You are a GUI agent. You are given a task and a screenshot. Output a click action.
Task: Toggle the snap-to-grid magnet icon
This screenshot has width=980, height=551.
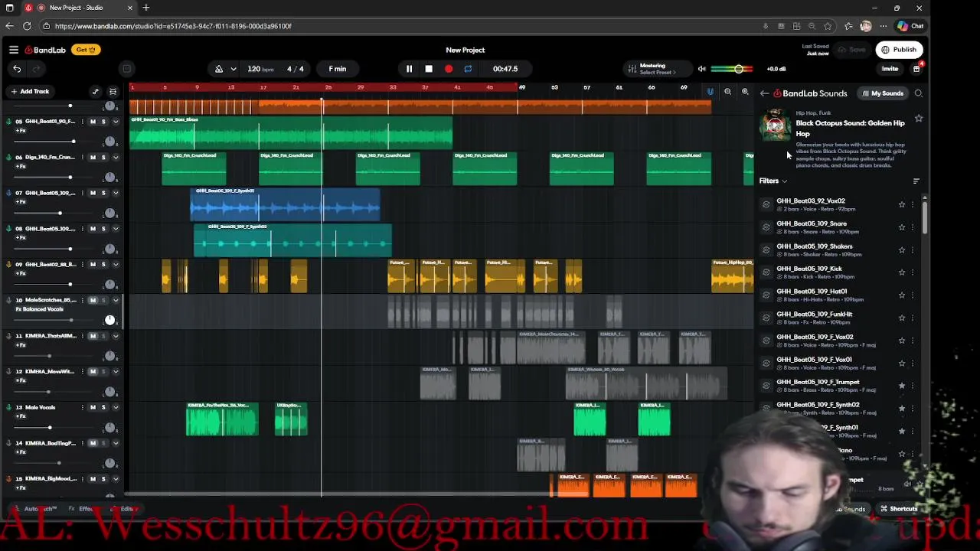click(x=710, y=92)
